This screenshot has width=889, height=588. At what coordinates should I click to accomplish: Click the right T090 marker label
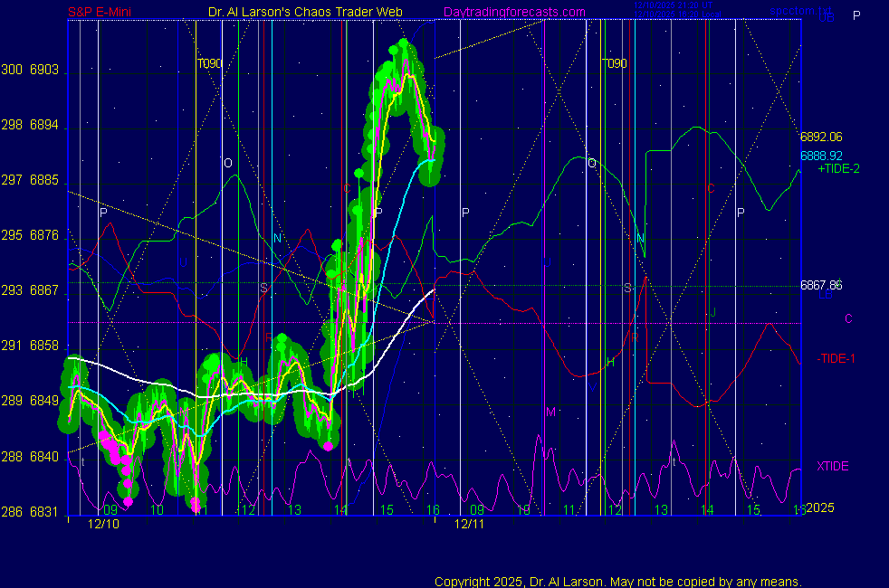615,64
